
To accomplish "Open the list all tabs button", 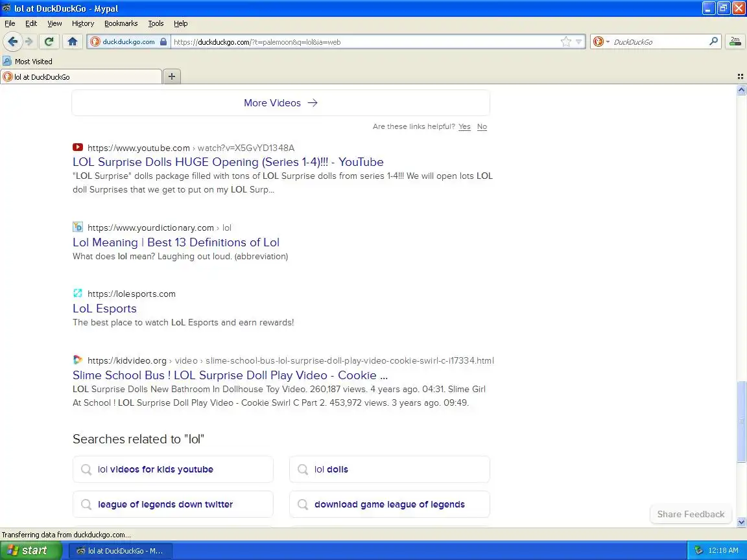I will tap(741, 76).
